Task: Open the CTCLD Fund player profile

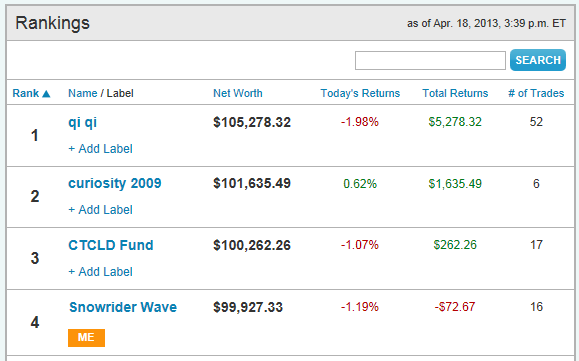Action: pos(111,245)
